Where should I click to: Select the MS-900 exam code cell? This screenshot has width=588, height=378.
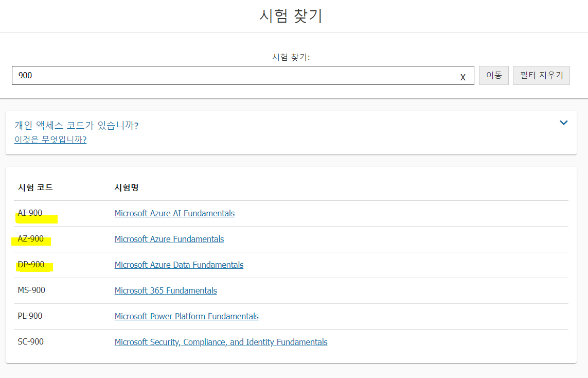point(31,290)
